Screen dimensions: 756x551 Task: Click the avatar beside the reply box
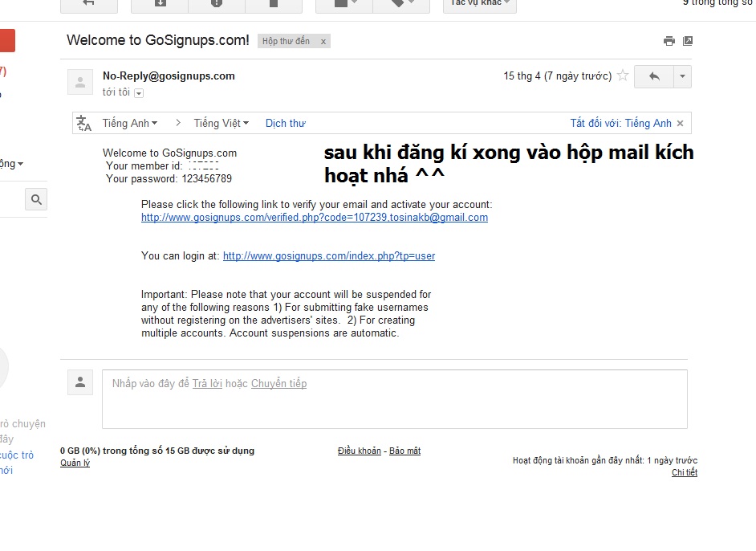(x=80, y=382)
